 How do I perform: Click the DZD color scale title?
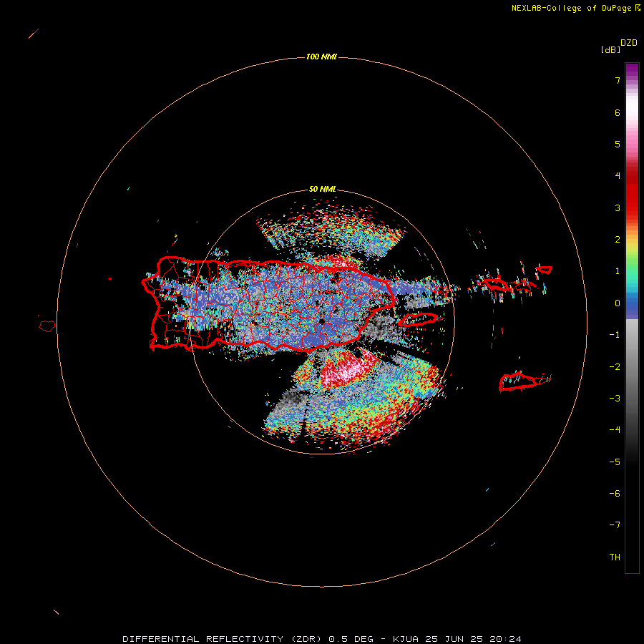629,43
